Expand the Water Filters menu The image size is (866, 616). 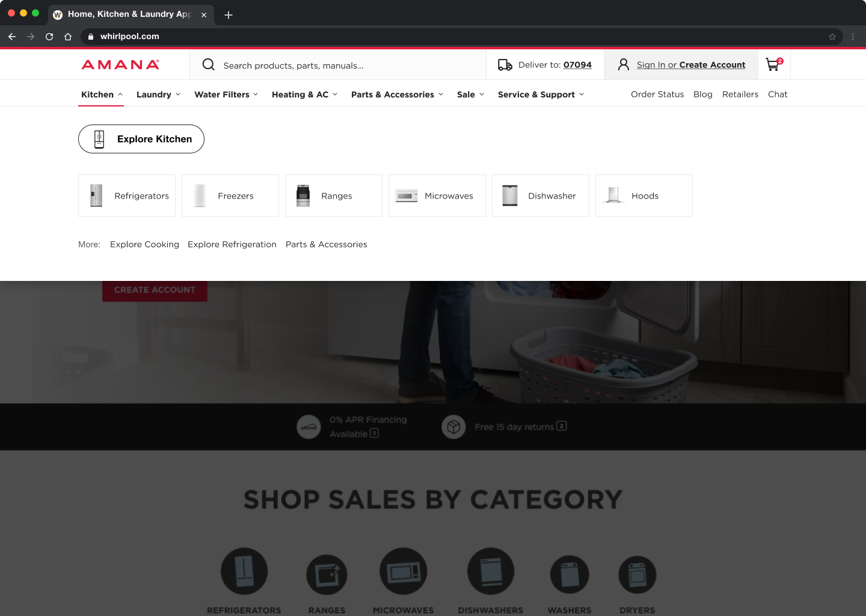point(226,94)
